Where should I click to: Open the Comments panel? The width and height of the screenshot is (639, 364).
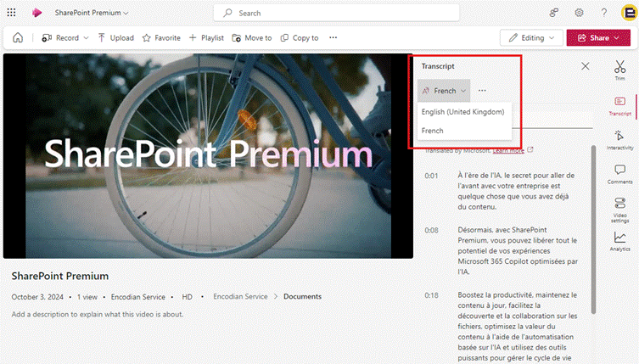(619, 174)
